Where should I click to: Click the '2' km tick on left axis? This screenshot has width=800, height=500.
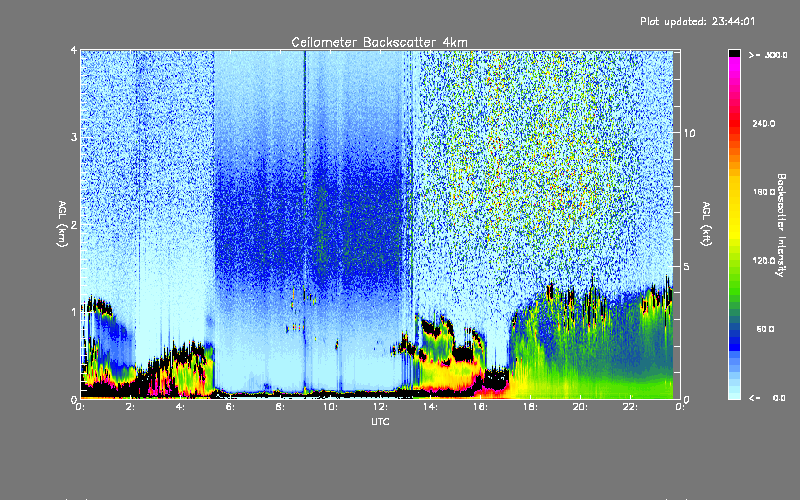(74, 225)
